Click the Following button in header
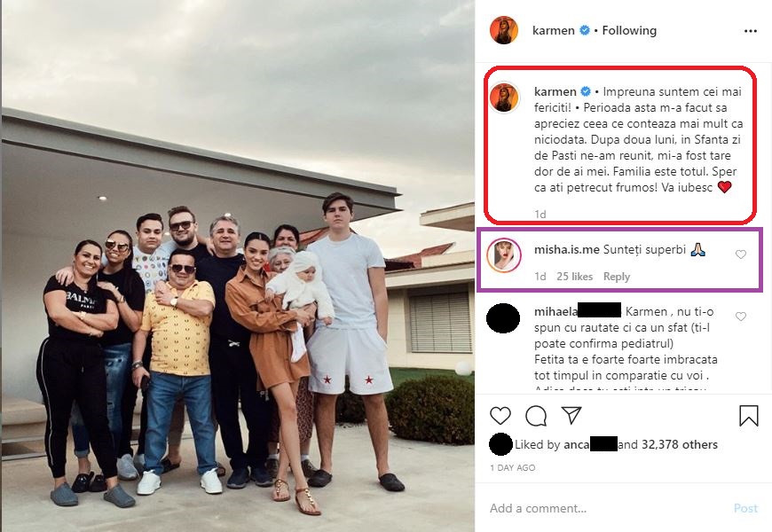 pos(629,30)
